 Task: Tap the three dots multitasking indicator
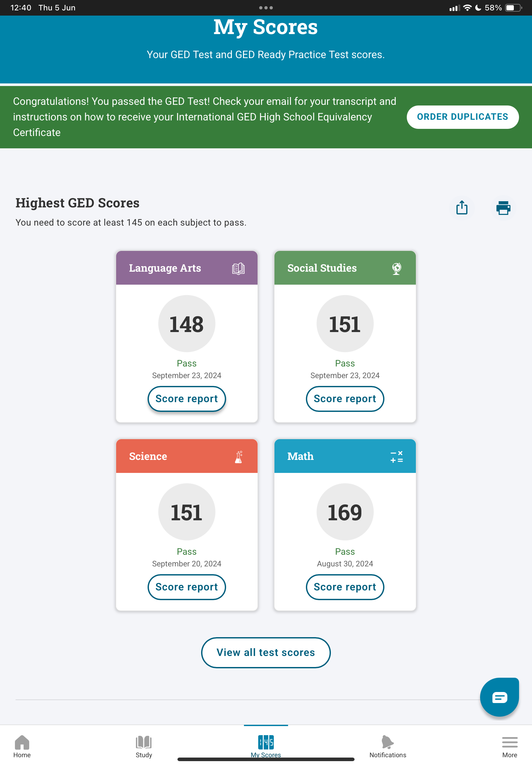point(266,8)
